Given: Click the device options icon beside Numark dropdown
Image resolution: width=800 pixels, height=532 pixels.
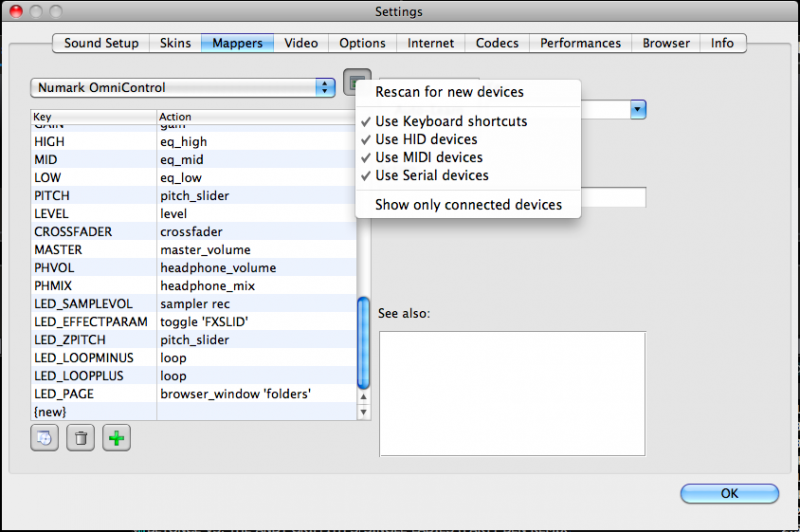Looking at the screenshot, I should pyautogui.click(x=354, y=84).
